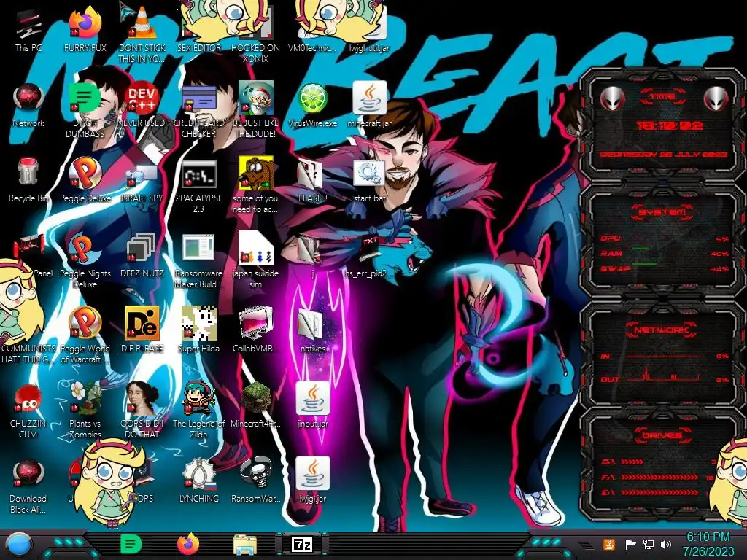Select the lwjgl.jar file
The image size is (747, 560).
click(x=312, y=481)
